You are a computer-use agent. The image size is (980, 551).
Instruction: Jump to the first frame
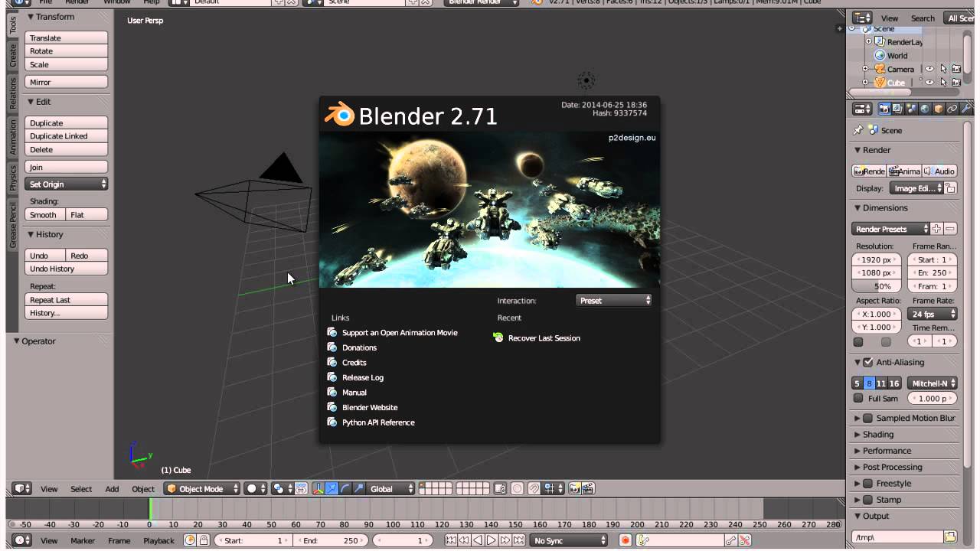point(450,540)
